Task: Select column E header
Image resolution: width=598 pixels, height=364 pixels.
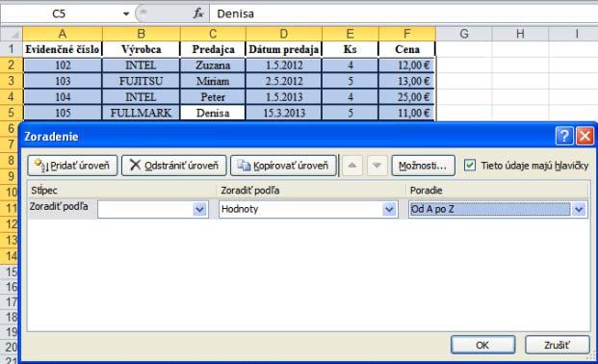Action: tap(351, 34)
